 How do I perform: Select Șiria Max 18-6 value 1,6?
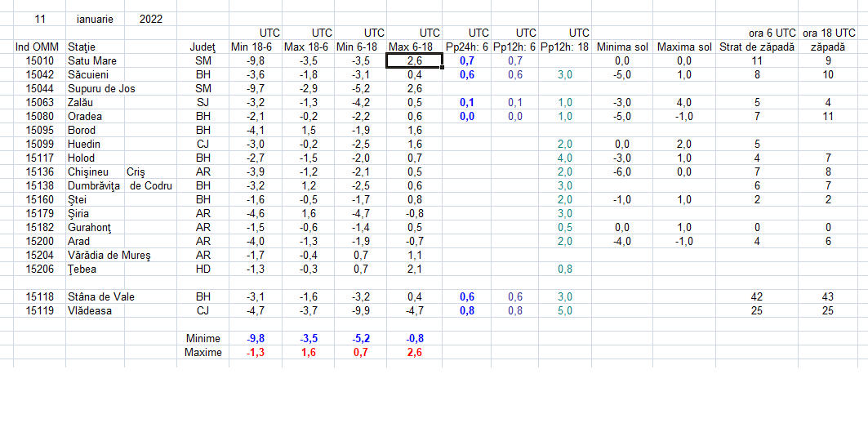[310, 214]
